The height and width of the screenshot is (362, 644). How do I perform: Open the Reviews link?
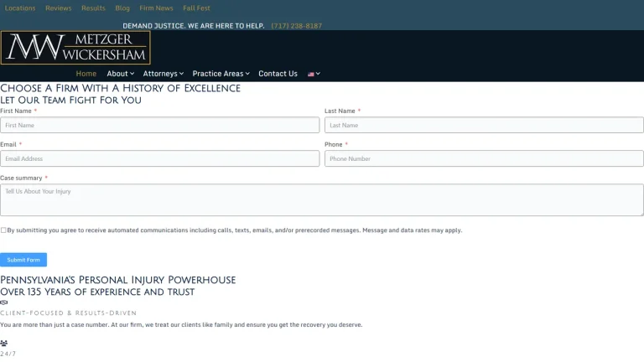point(59,8)
